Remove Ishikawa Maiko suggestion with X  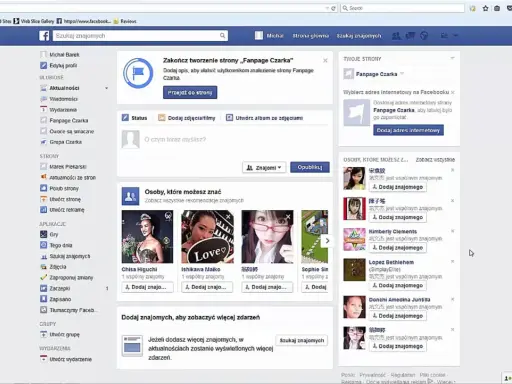pos(228,216)
